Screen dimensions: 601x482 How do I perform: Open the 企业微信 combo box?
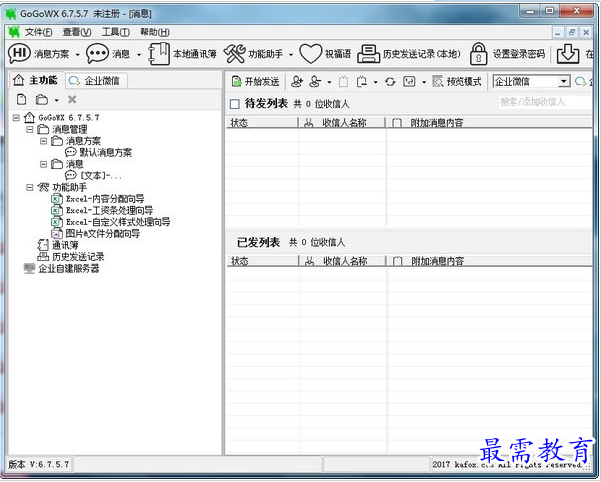point(531,82)
